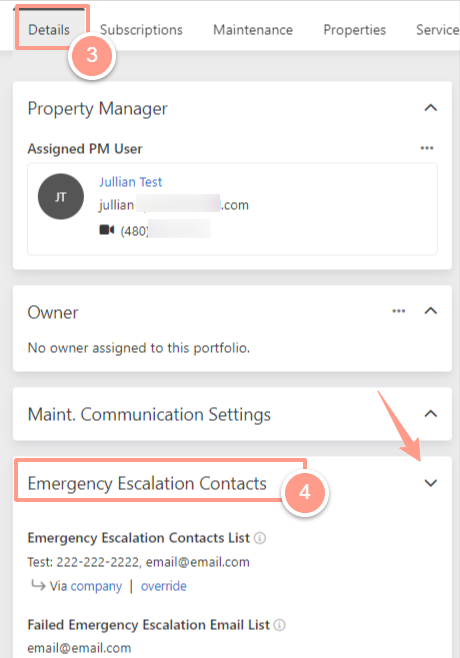Viewport: 460px width, 658px height.
Task: Collapse the Owner section
Action: click(431, 311)
